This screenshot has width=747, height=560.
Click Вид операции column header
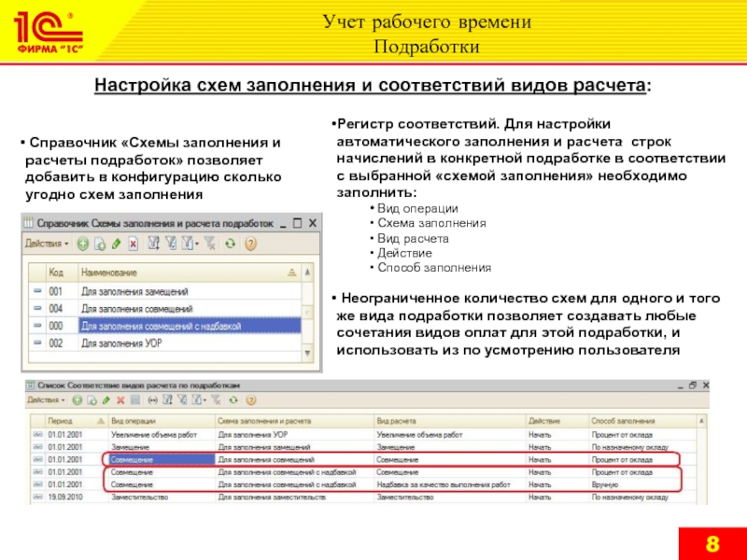coord(162,421)
